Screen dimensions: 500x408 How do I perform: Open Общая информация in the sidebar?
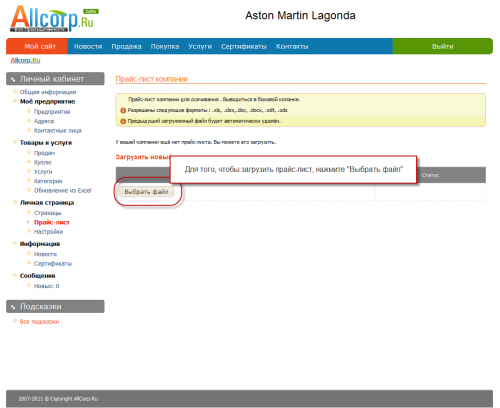[x=48, y=92]
